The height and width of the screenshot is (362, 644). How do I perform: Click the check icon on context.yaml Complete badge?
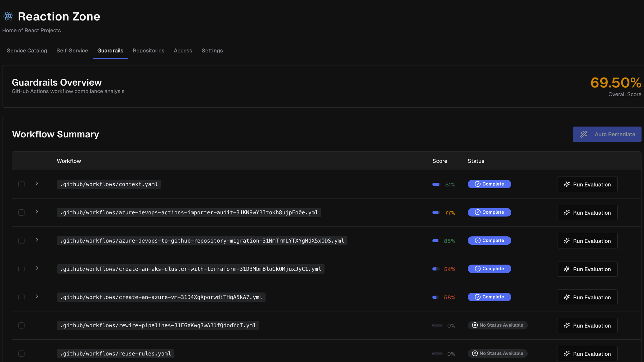point(477,184)
